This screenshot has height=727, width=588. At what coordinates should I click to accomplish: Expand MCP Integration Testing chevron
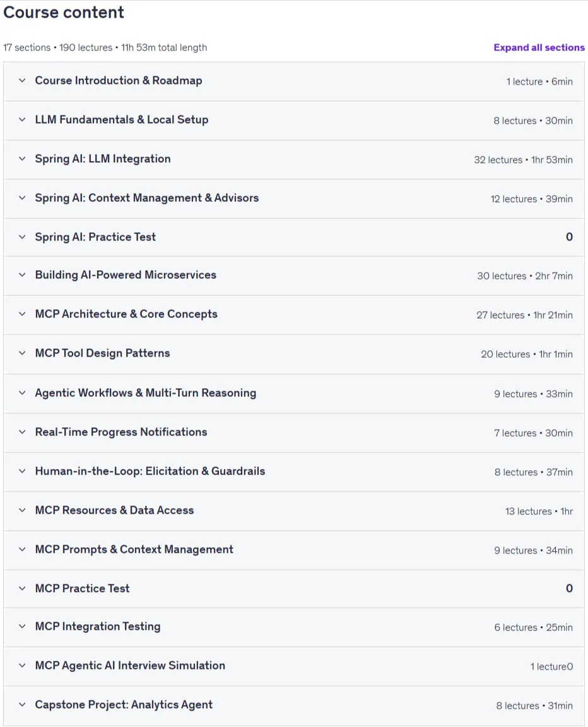(x=22, y=627)
